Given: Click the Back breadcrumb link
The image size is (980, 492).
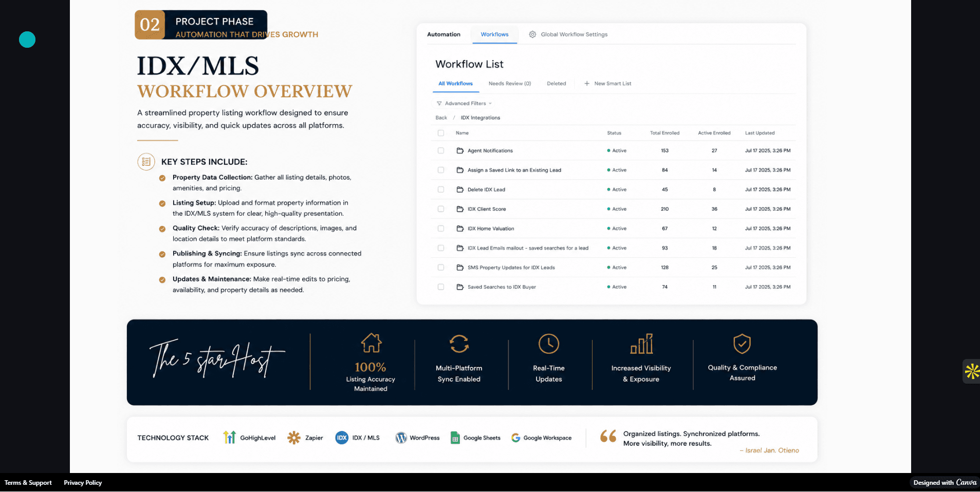Looking at the screenshot, I should tap(441, 118).
